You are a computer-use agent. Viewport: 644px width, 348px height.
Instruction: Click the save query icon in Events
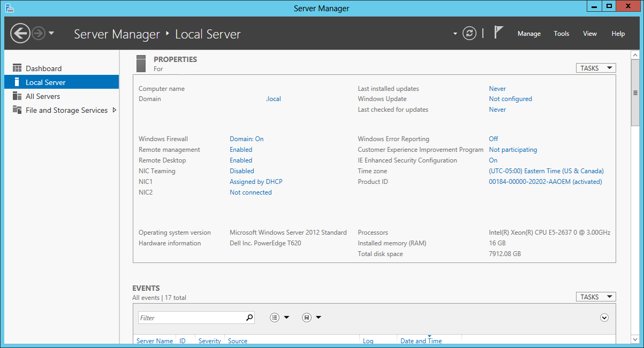(306, 317)
